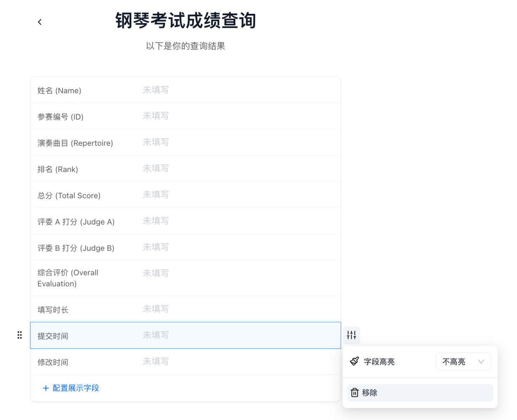This screenshot has height=420, width=517.
Task: Click the 字段高亮 label
Action: coord(379,362)
